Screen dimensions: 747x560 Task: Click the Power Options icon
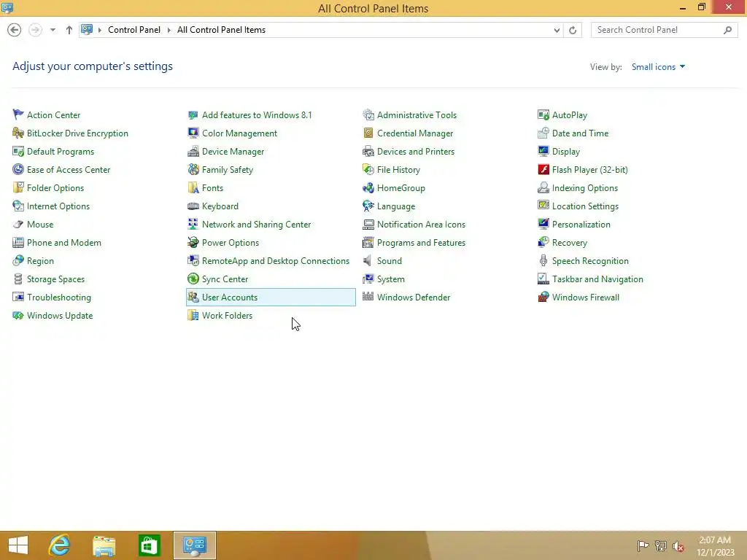(193, 242)
